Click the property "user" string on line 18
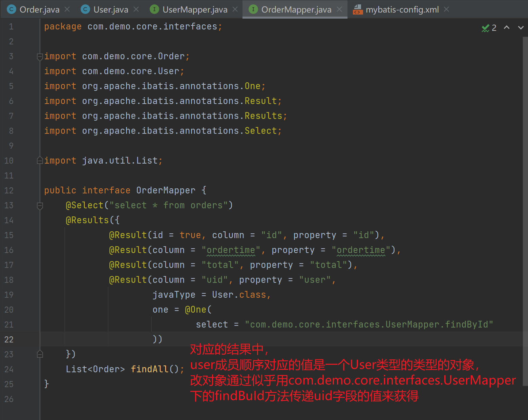Screen dimensions: 528x420 pos(315,280)
